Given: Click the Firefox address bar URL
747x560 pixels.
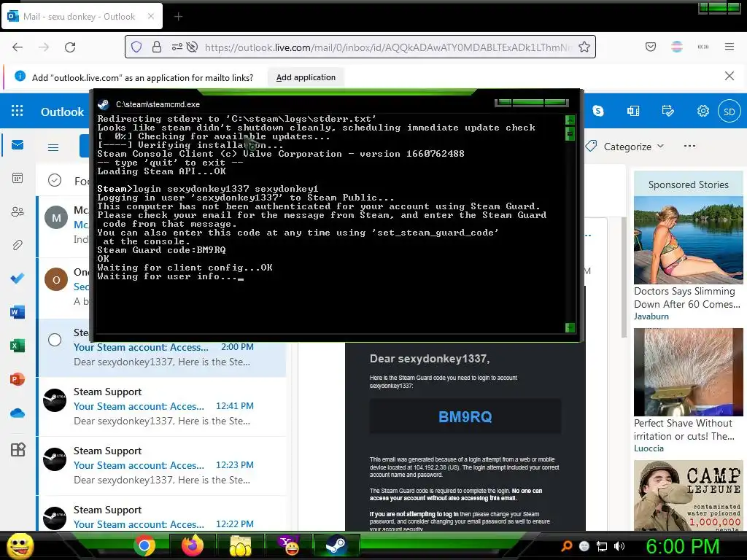Looking at the screenshot, I should click(388, 47).
